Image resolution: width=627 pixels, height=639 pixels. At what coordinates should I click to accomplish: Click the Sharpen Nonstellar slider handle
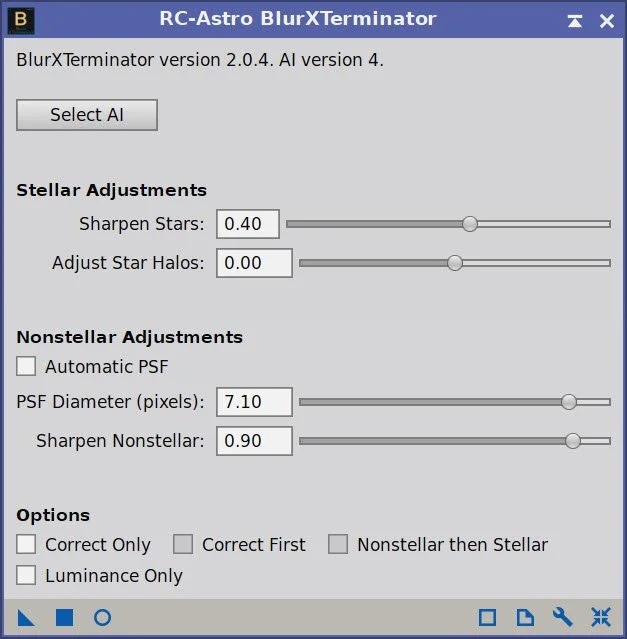point(573,441)
